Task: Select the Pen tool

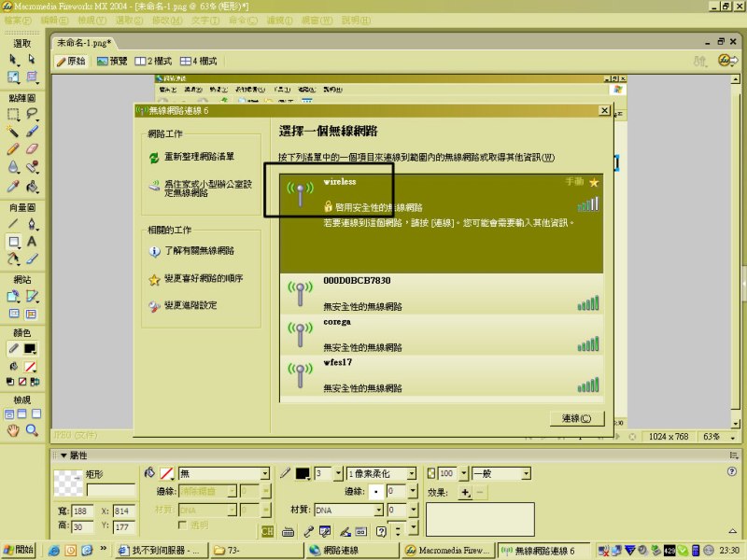Action: (32, 223)
